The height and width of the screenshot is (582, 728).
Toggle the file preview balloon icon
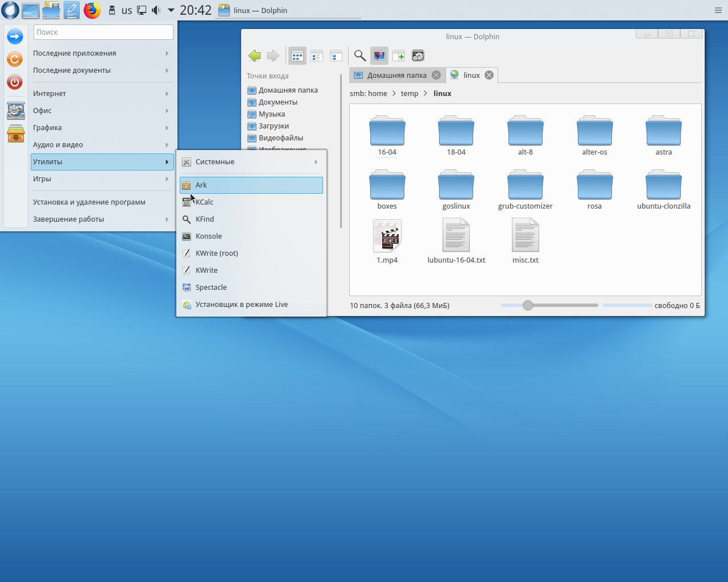pos(379,56)
